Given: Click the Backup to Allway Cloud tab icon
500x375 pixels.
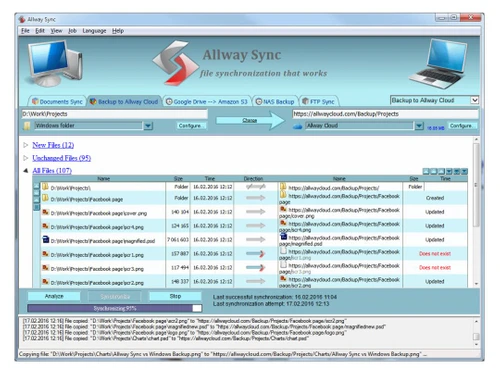Looking at the screenshot, I should pos(93,101).
